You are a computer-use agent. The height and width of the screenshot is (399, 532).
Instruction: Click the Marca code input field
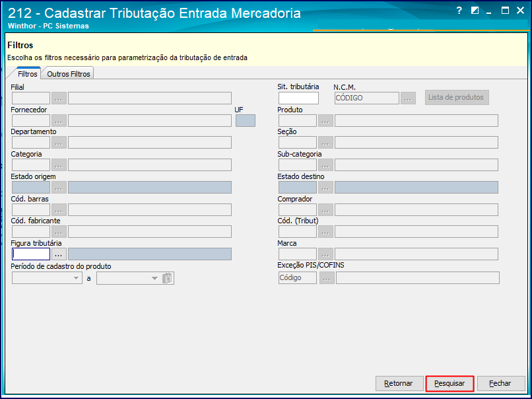(x=298, y=254)
